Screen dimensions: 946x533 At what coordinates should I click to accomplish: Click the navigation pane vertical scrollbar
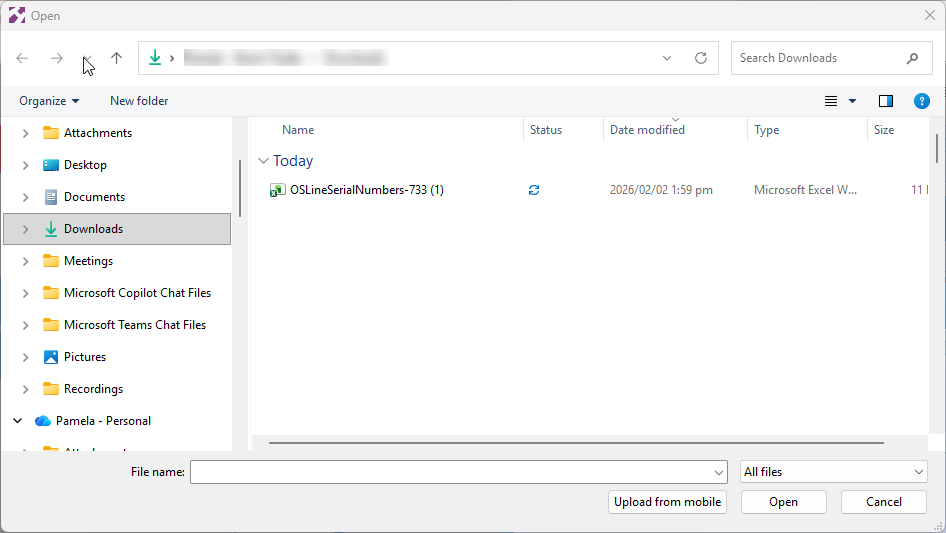[x=240, y=188]
